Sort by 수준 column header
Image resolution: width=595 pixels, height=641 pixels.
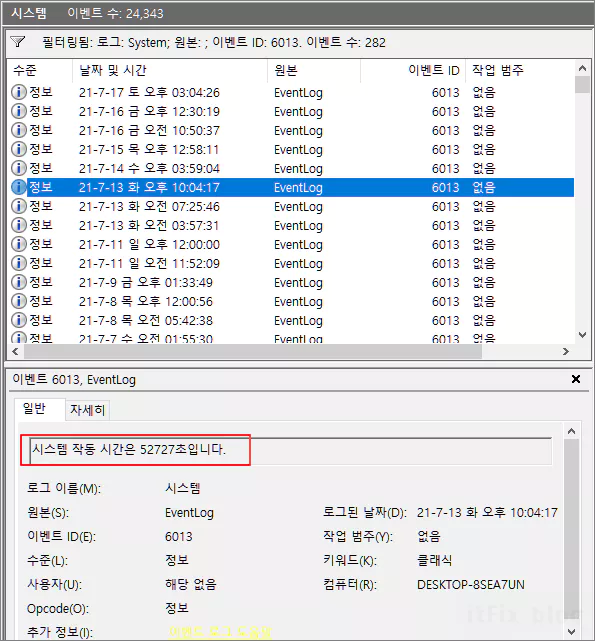click(x=40, y=70)
